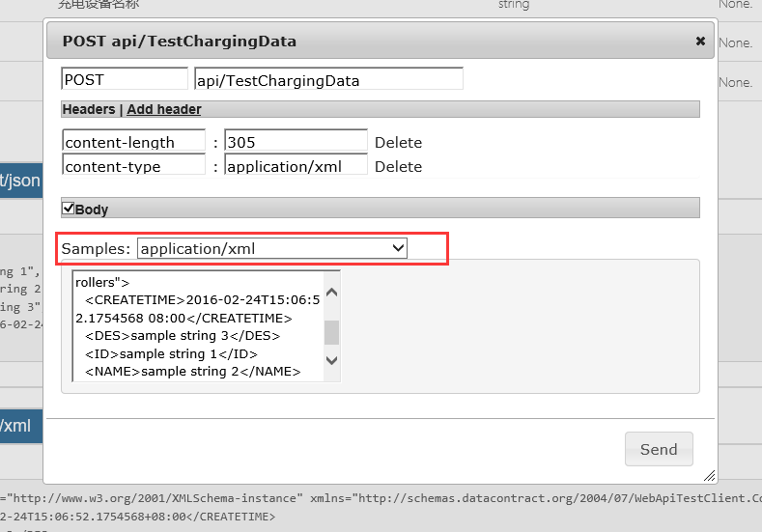Select the t/json tab behind the dialog
Image resolution: width=762 pixels, height=532 pixels.
tap(21, 181)
